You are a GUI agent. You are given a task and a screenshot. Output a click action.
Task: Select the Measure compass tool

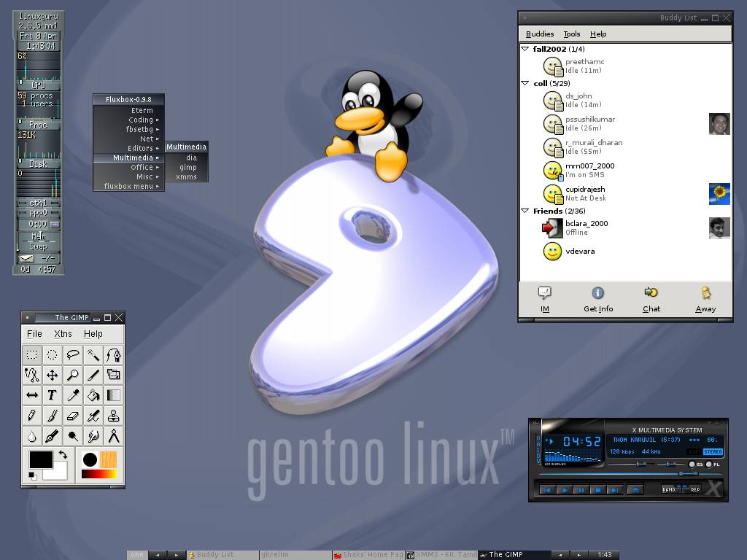coord(114,436)
